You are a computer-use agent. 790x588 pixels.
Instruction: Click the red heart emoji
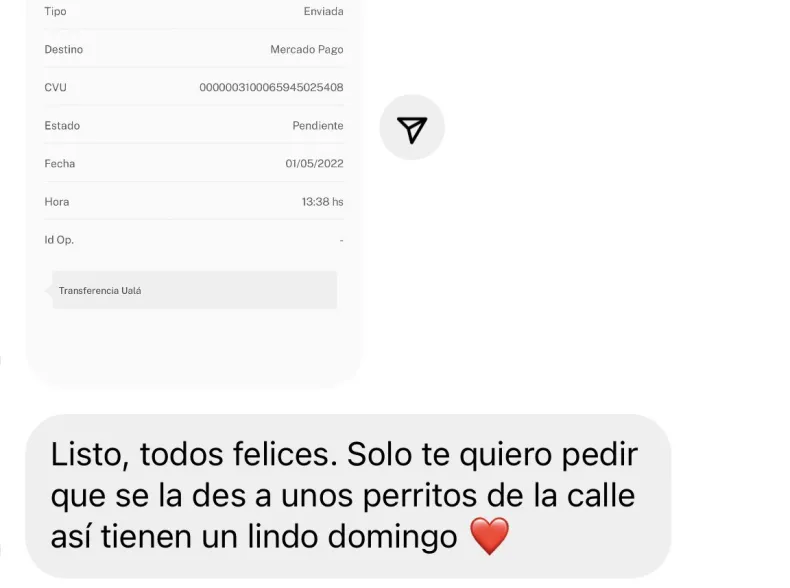point(488,538)
